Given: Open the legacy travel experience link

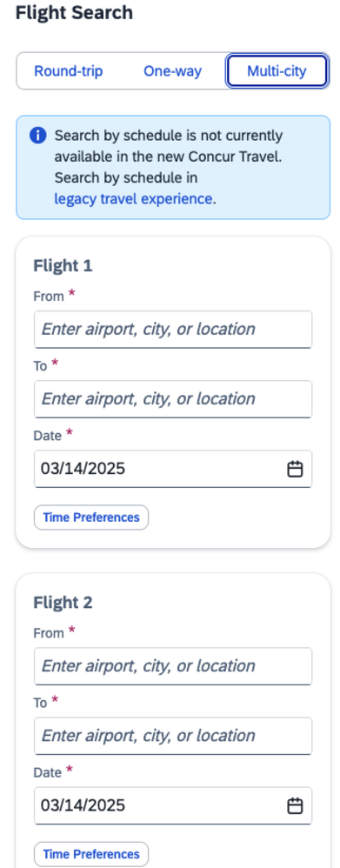Looking at the screenshot, I should (133, 198).
